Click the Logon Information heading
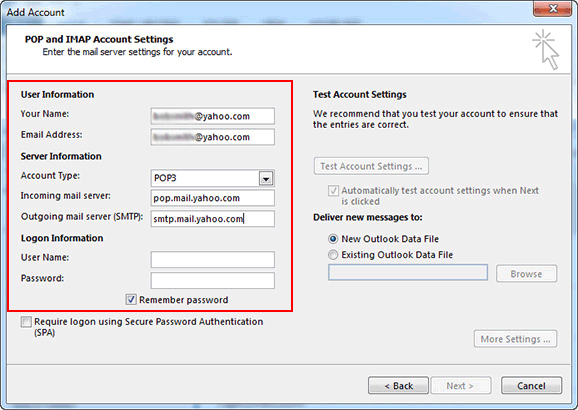The width and height of the screenshot is (578, 410). point(62,238)
